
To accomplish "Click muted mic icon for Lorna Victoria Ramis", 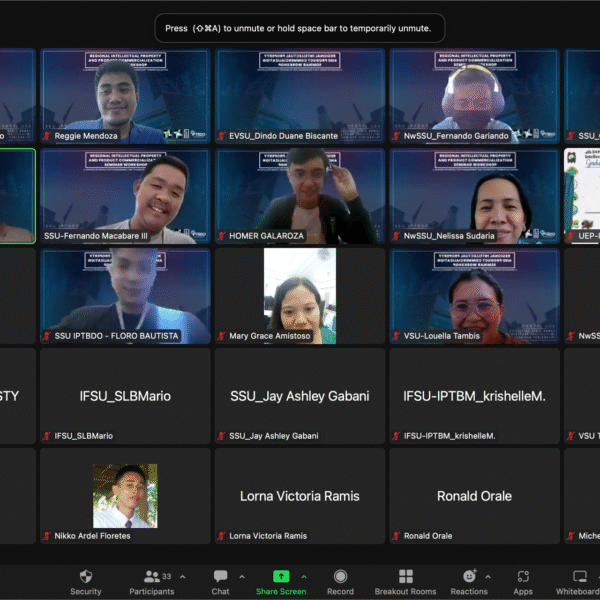I will point(221,536).
